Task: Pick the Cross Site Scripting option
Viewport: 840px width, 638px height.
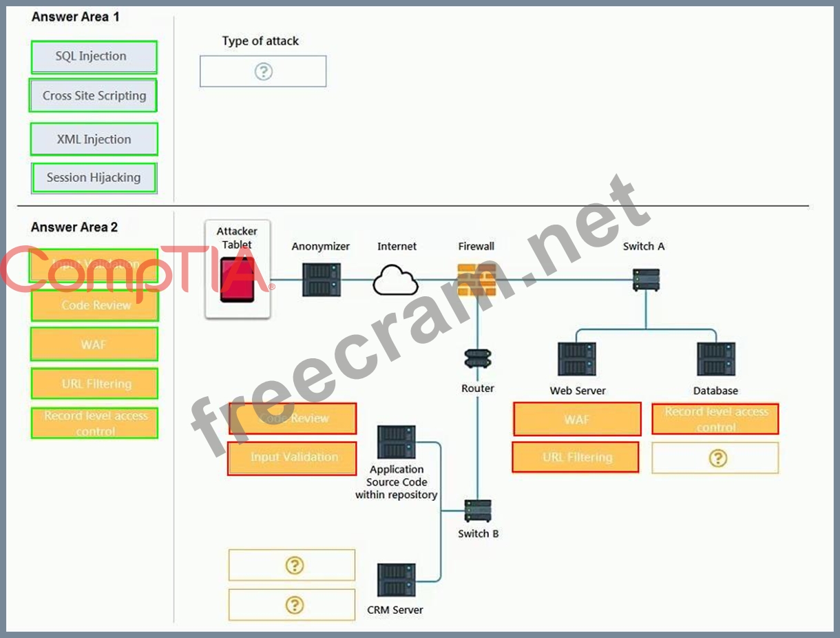Action: click(x=94, y=96)
